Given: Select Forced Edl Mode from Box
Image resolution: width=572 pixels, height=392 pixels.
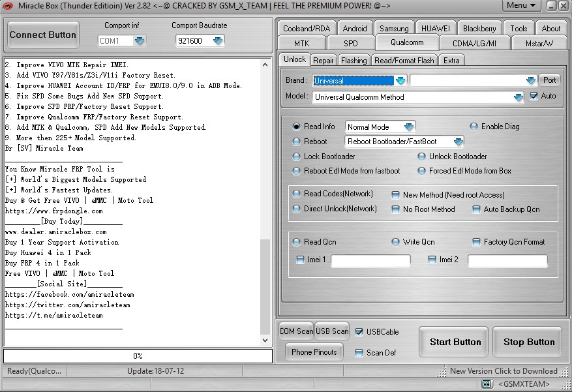Looking at the screenshot, I should (x=422, y=171).
